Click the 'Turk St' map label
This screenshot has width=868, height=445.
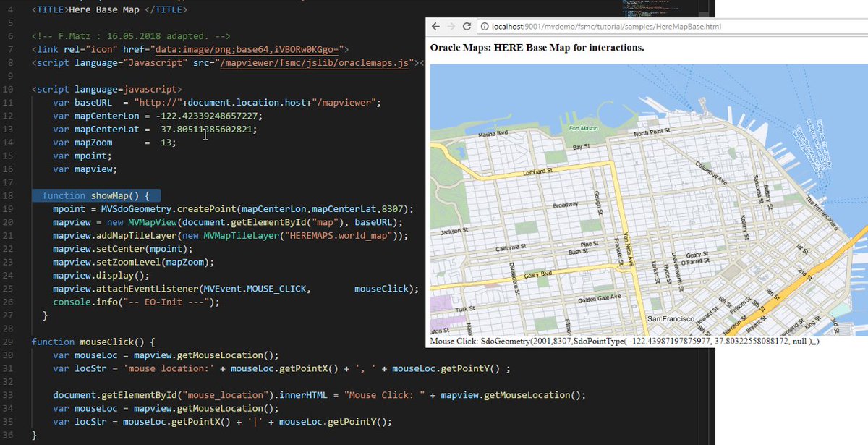point(465,309)
